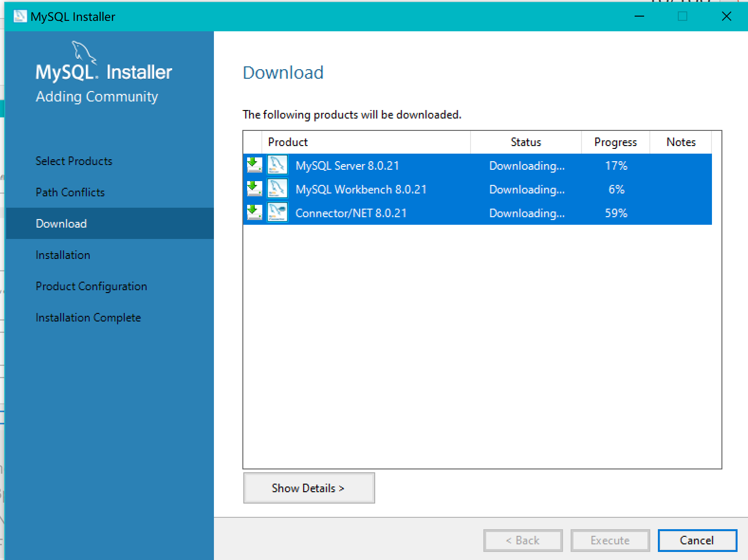Minimize the MySQL Installer window
Screen dimensions: 748x560
tap(639, 17)
